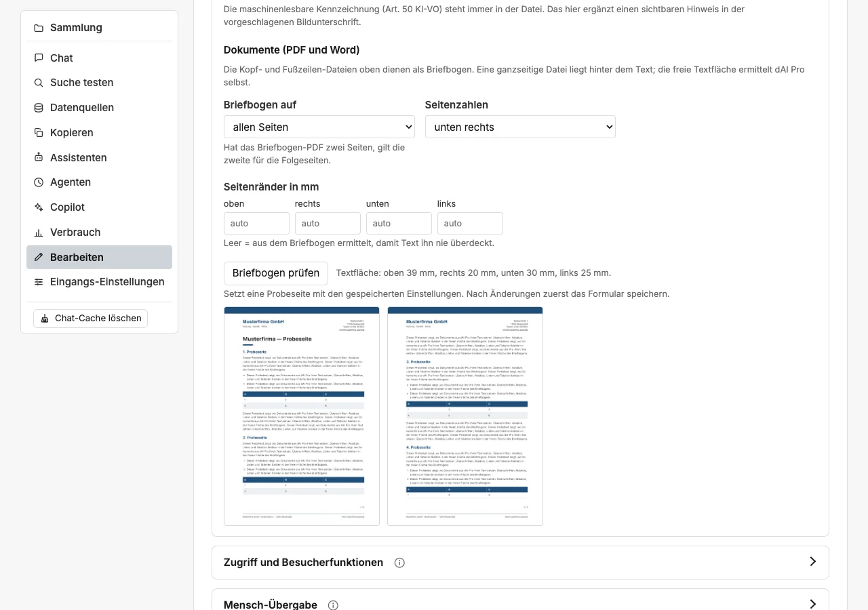Open the Seitenzahlen dropdown
The width and height of the screenshot is (868, 610).
pos(520,127)
